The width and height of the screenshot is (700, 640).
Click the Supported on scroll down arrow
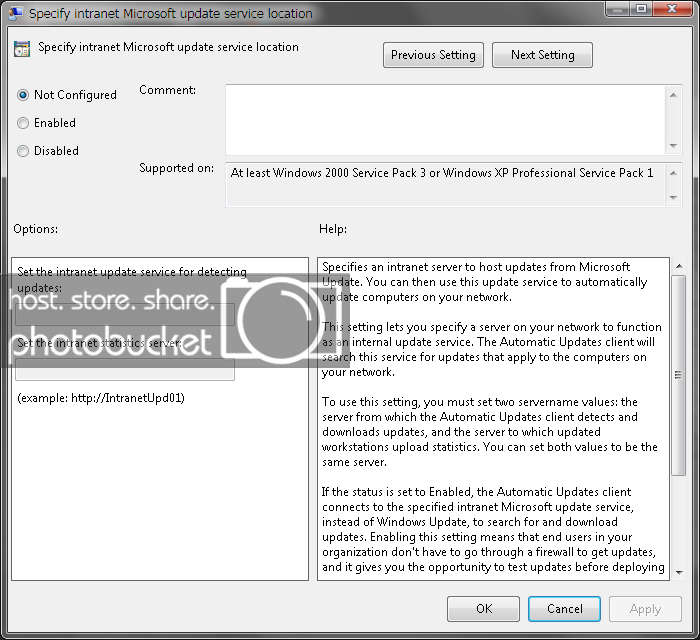pyautogui.click(x=674, y=197)
